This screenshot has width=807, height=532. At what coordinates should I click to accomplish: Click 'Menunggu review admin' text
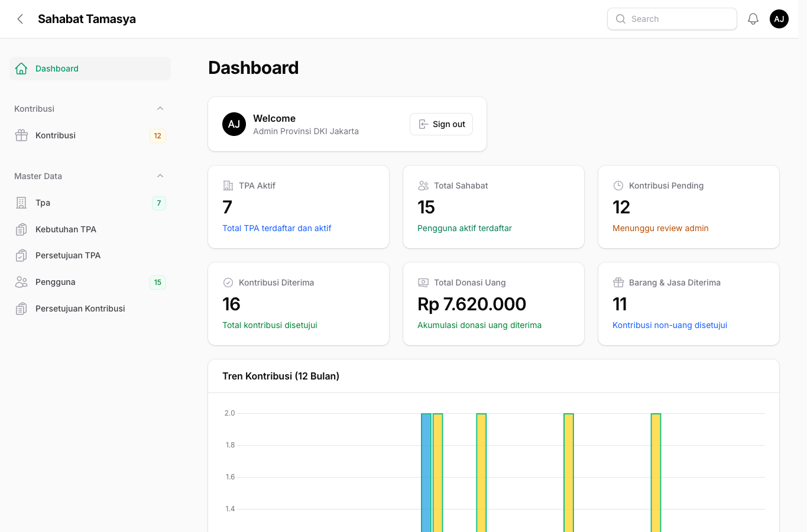click(x=660, y=228)
